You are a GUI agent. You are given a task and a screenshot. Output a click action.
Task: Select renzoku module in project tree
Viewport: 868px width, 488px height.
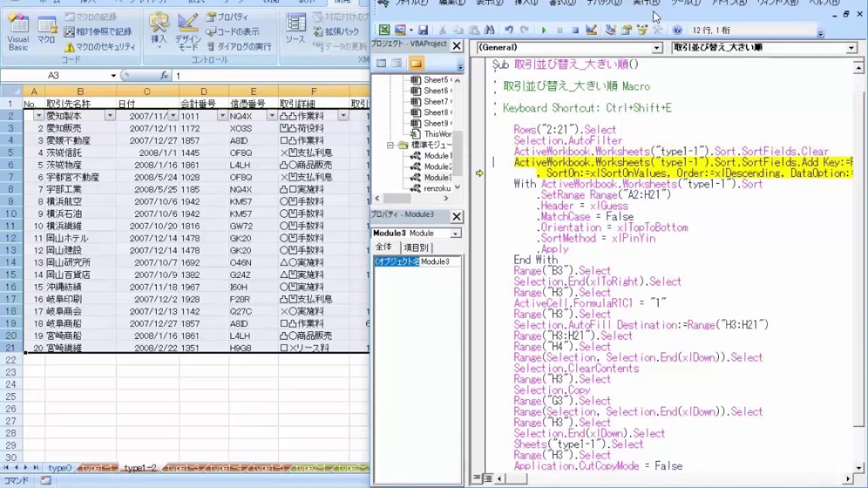pyautogui.click(x=437, y=188)
